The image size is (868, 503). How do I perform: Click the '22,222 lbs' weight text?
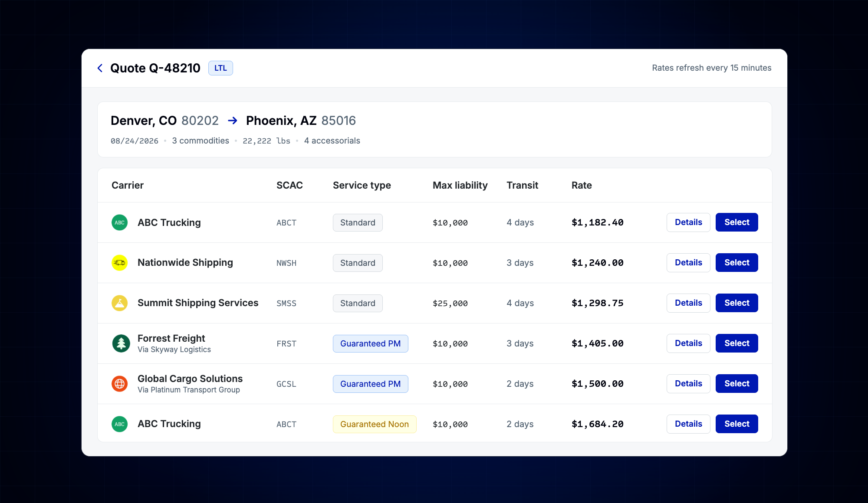pyautogui.click(x=266, y=141)
